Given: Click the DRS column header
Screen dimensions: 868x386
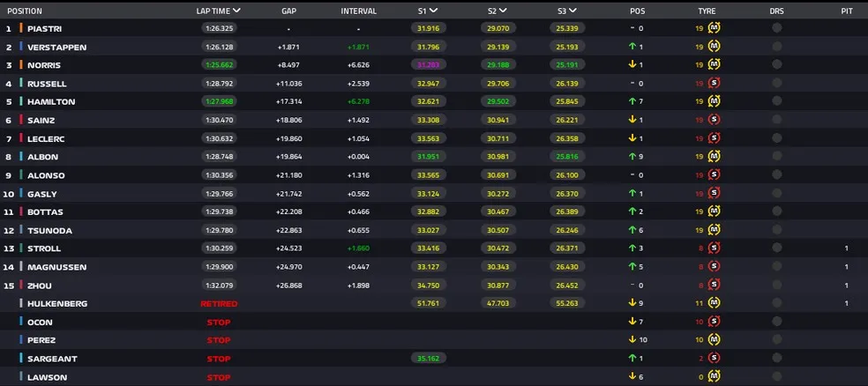Looking at the screenshot, I should (776, 11).
